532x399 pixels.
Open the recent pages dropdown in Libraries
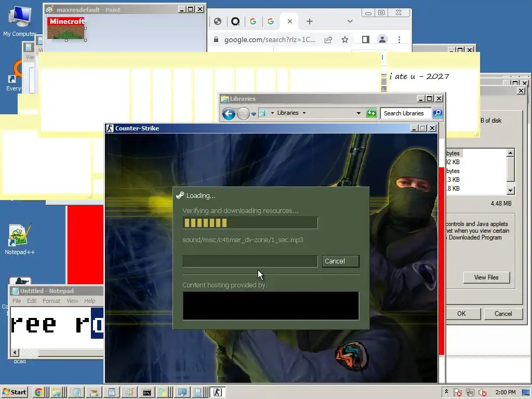pos(254,114)
